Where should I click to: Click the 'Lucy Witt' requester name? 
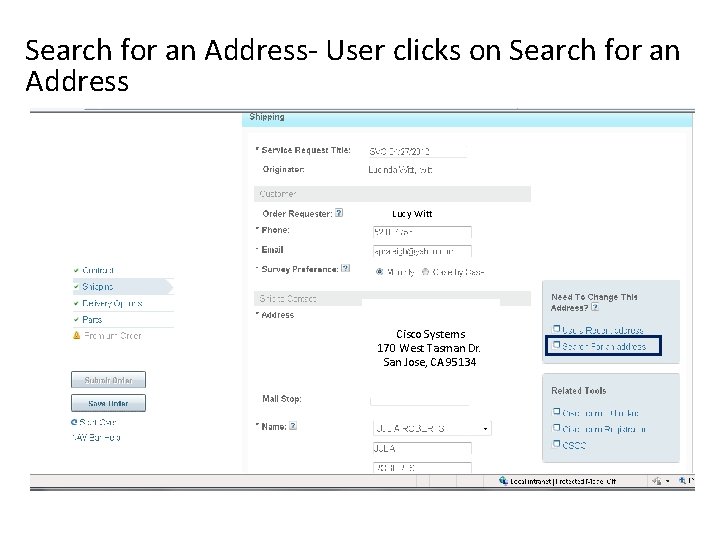point(412,214)
